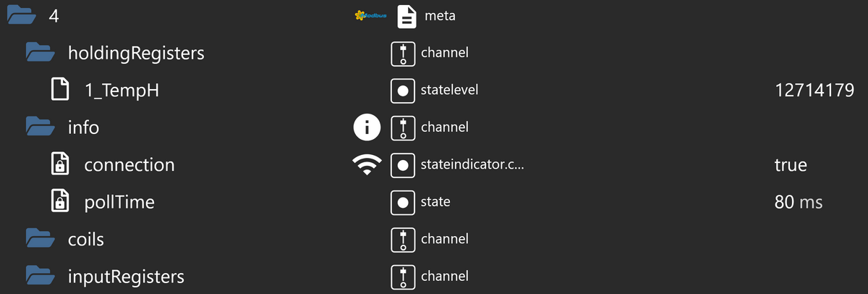Select the pollTime tree entry
This screenshot has height=294, width=868.
[x=119, y=202]
